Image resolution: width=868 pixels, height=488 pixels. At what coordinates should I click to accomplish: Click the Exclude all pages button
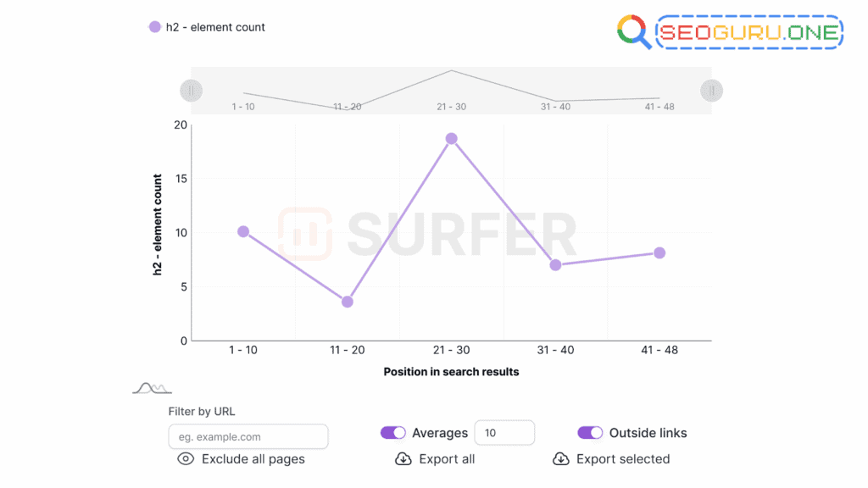coord(254,458)
